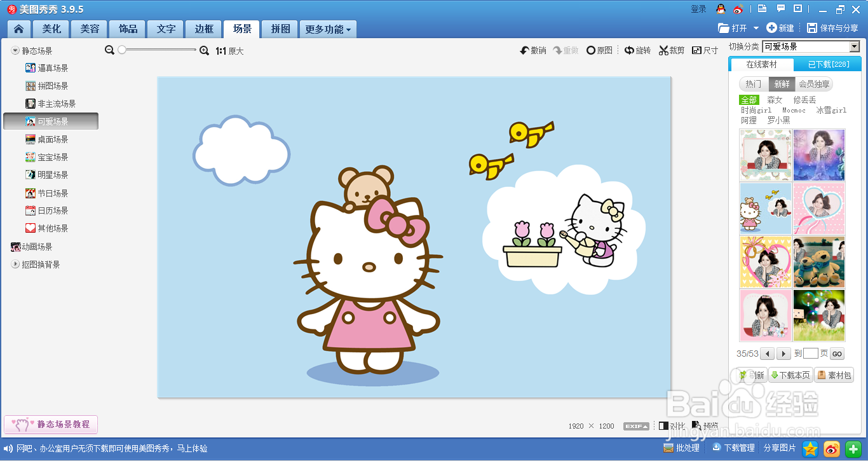This screenshot has height=461, width=868.
Task: Expand the 动画场景 section
Action: 32,247
